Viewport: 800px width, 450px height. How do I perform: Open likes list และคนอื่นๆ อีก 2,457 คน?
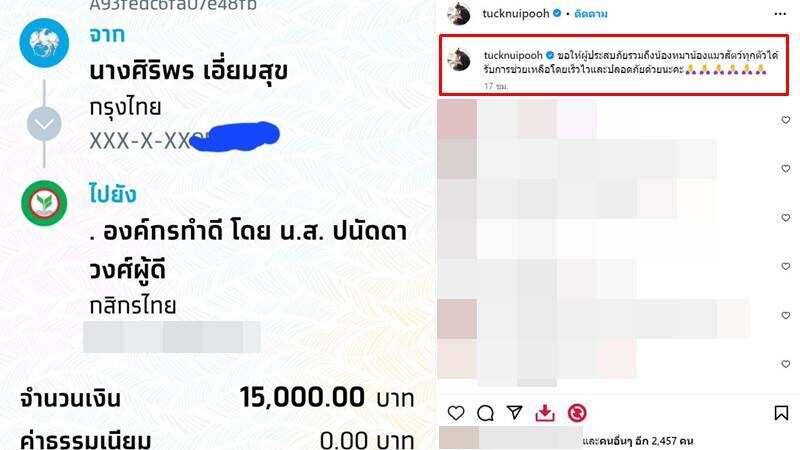pyautogui.click(x=638, y=441)
